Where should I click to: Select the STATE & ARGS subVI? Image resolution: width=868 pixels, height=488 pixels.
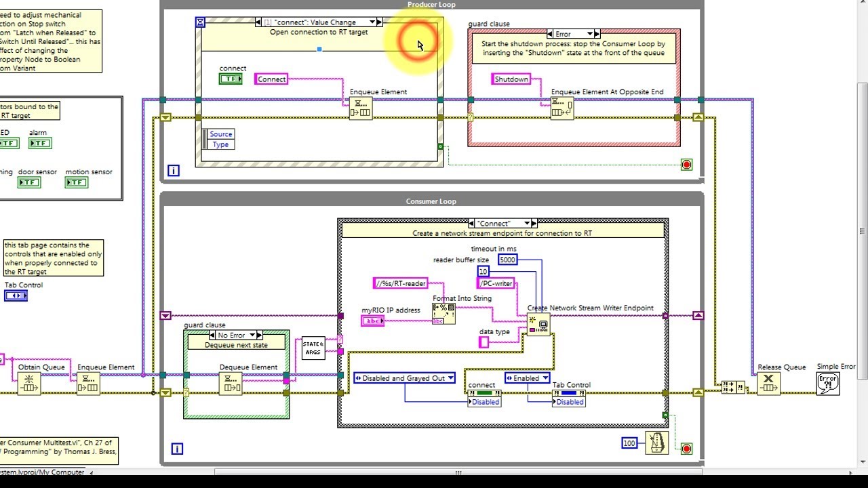(x=313, y=348)
